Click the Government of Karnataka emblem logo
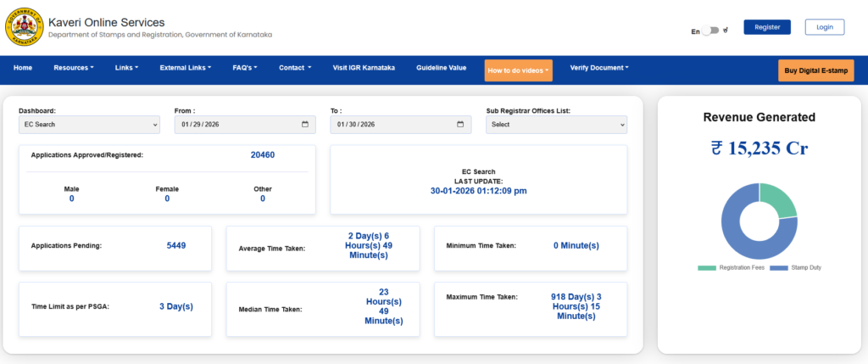Screen dimensions: 868x364 pyautogui.click(x=22, y=28)
